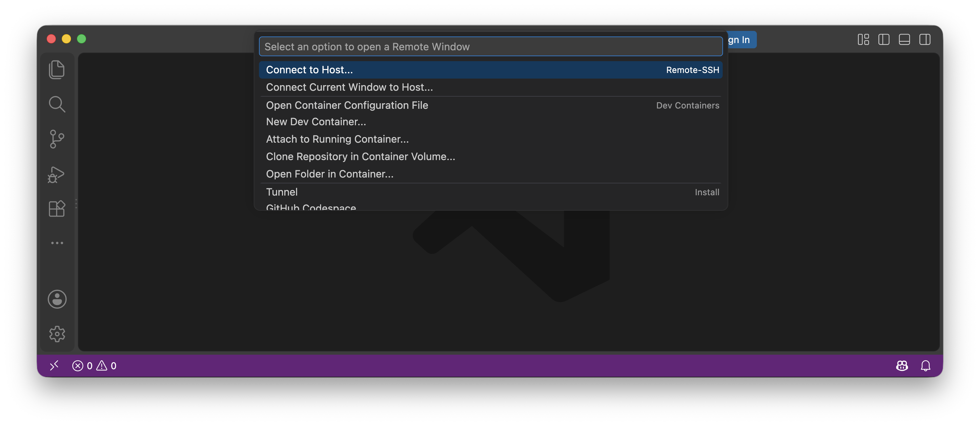Open the Accounts menu icon
This screenshot has width=980, height=426.
(x=57, y=299)
